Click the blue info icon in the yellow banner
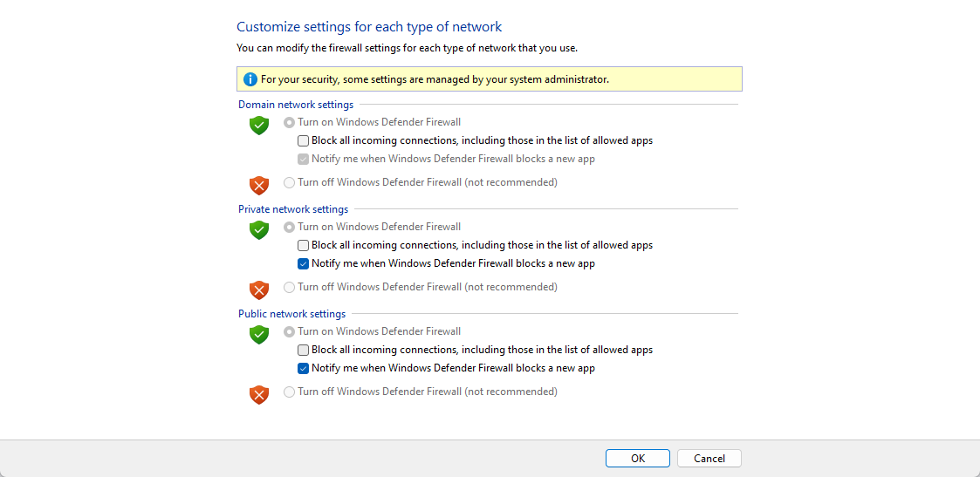This screenshot has height=477, width=980. click(x=250, y=79)
